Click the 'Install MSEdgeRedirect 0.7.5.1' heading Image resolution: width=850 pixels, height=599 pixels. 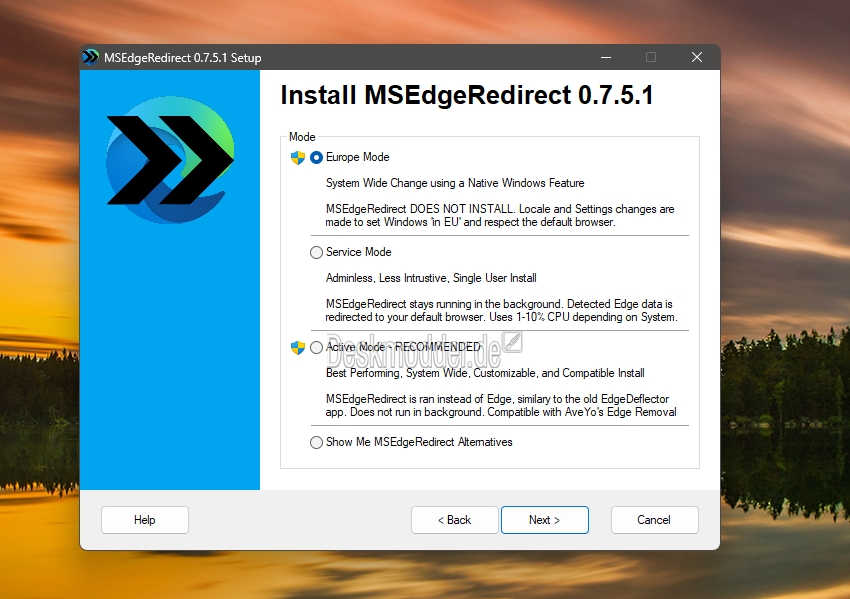point(467,95)
